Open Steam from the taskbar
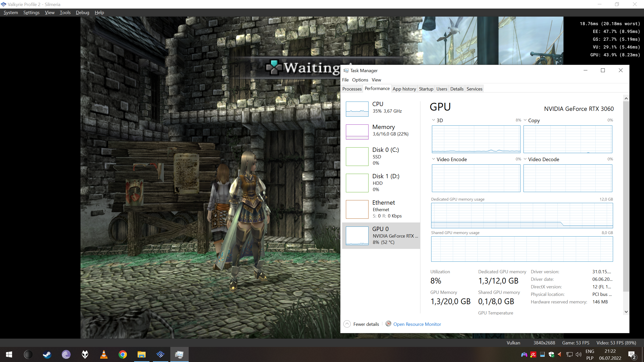The image size is (644, 362). coord(47,354)
